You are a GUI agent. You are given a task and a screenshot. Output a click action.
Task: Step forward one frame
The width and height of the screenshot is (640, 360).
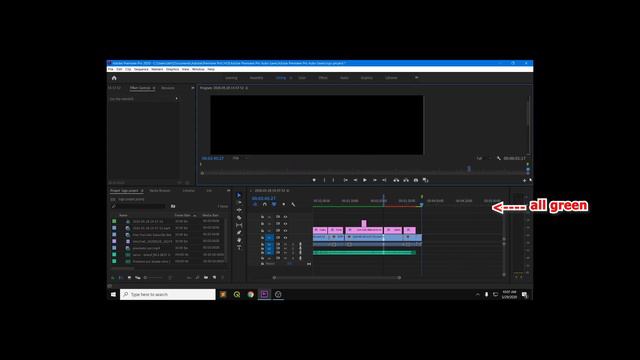coord(375,180)
